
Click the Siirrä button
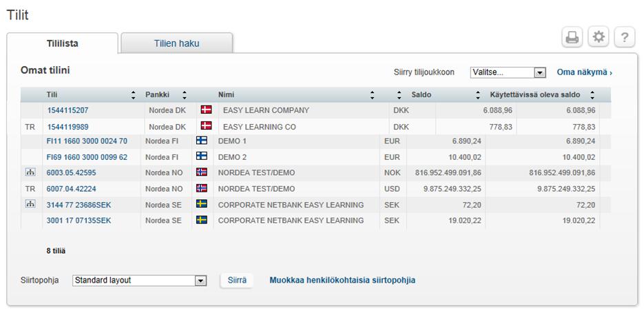click(x=237, y=281)
